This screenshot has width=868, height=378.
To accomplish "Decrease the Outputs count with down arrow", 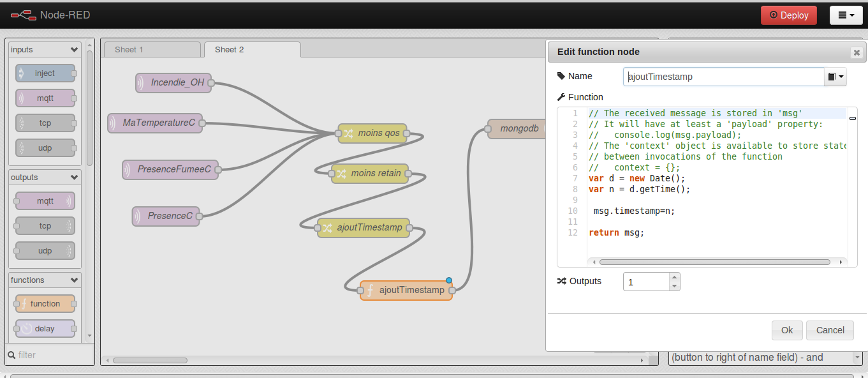I will click(x=675, y=286).
